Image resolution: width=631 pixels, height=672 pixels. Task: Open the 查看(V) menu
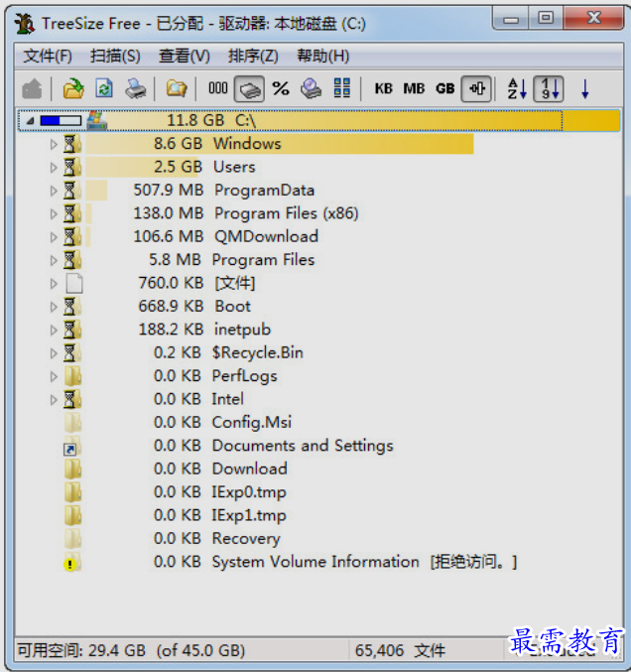(x=185, y=57)
